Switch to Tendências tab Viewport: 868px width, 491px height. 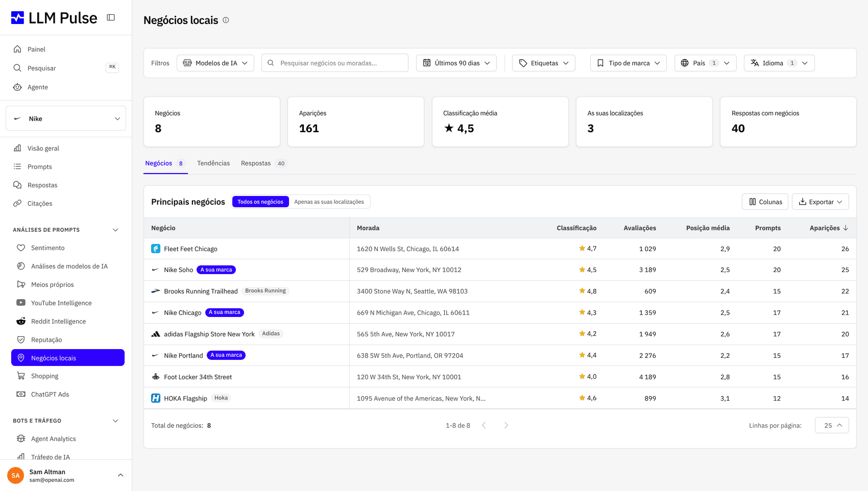[213, 163]
